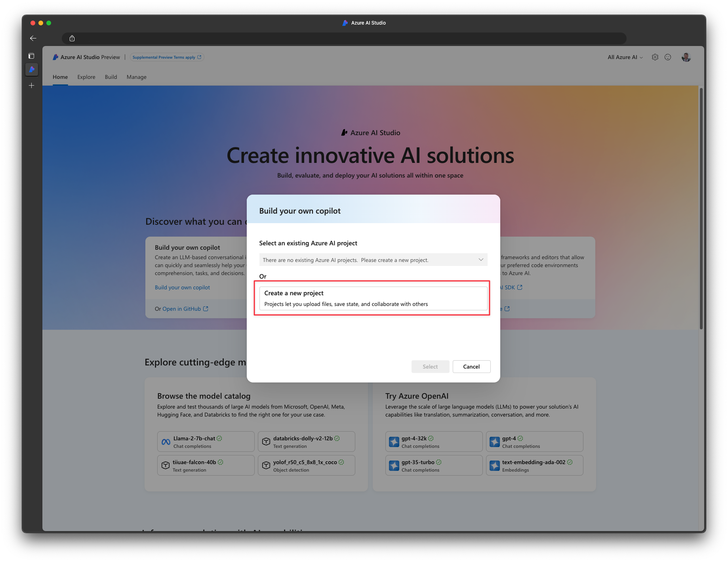This screenshot has width=728, height=562.
Task: Click the Cancel button in dialog
Action: (x=471, y=367)
